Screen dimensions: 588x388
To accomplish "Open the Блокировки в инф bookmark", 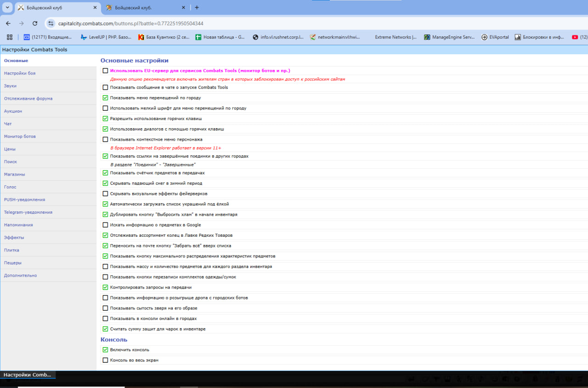I will 540,37.
